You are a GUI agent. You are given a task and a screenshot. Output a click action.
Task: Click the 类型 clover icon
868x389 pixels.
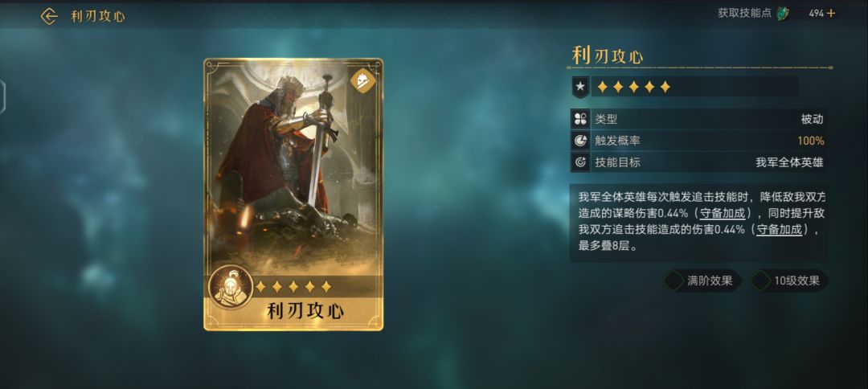[580, 119]
